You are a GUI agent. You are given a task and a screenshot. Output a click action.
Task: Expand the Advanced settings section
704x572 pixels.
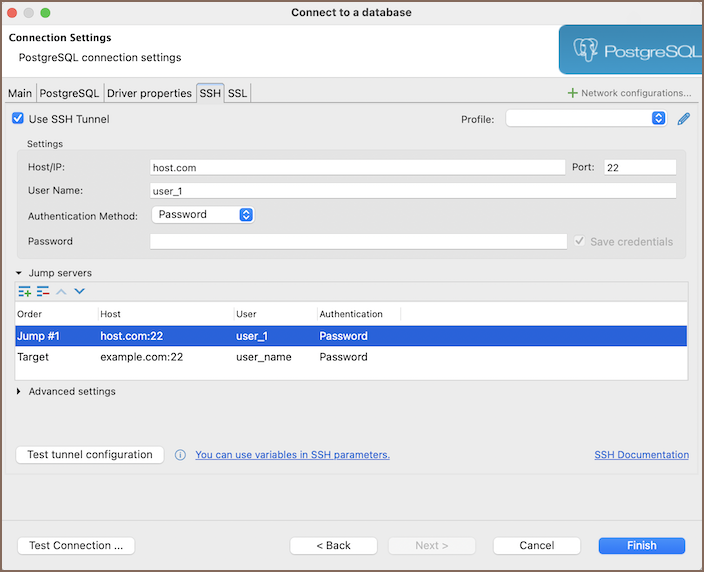point(19,392)
